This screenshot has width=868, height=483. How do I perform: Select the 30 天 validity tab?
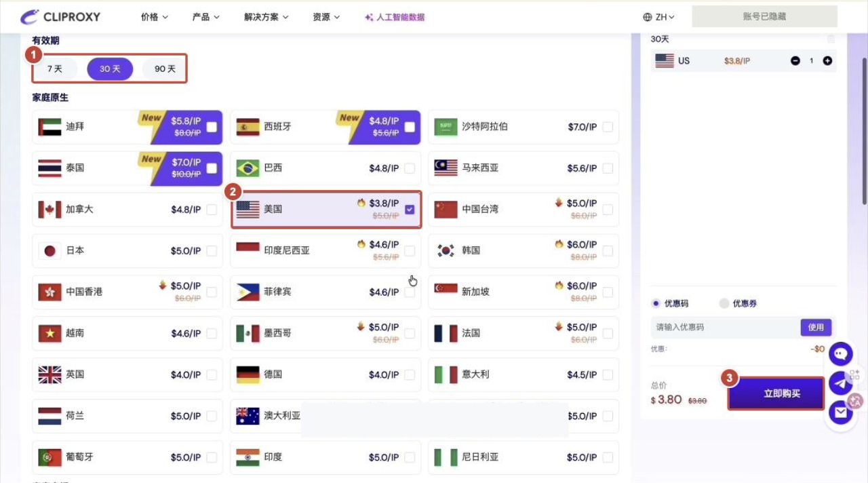tap(110, 69)
